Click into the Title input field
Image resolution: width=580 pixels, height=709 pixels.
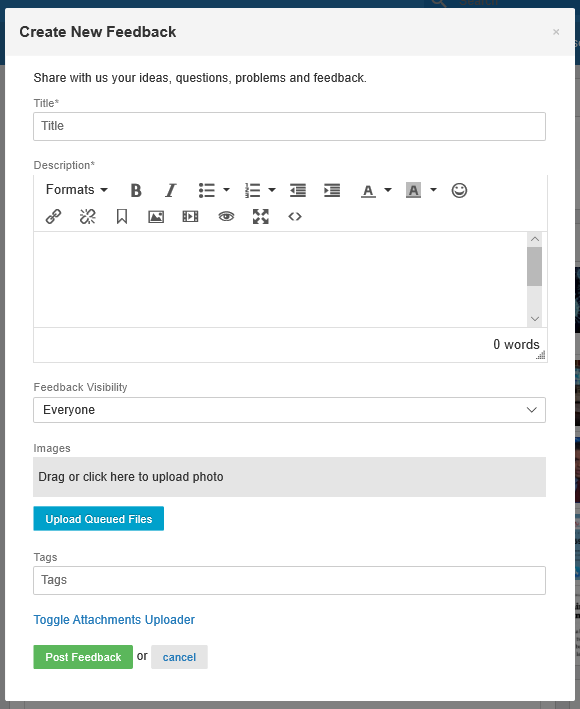(289, 126)
